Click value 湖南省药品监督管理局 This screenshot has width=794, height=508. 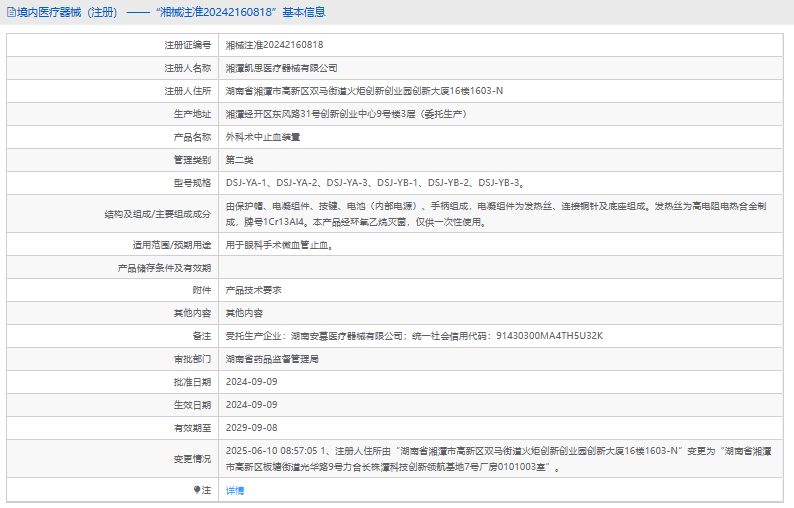click(x=272, y=359)
